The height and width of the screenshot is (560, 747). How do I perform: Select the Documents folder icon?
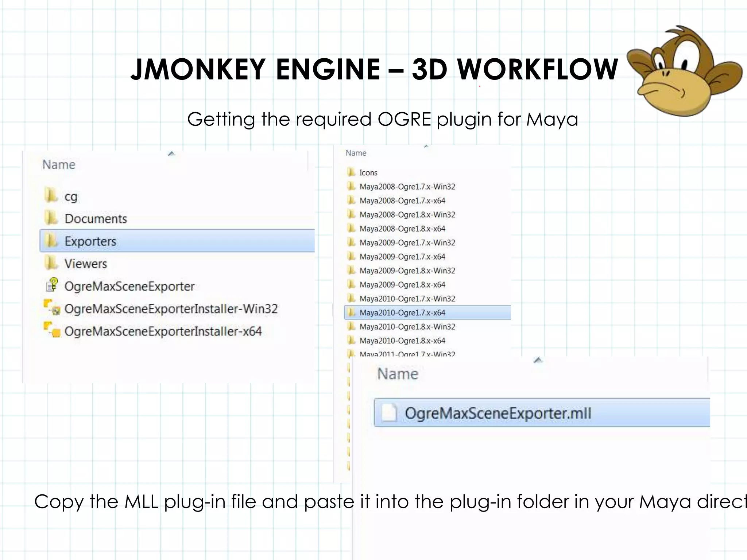coord(51,218)
